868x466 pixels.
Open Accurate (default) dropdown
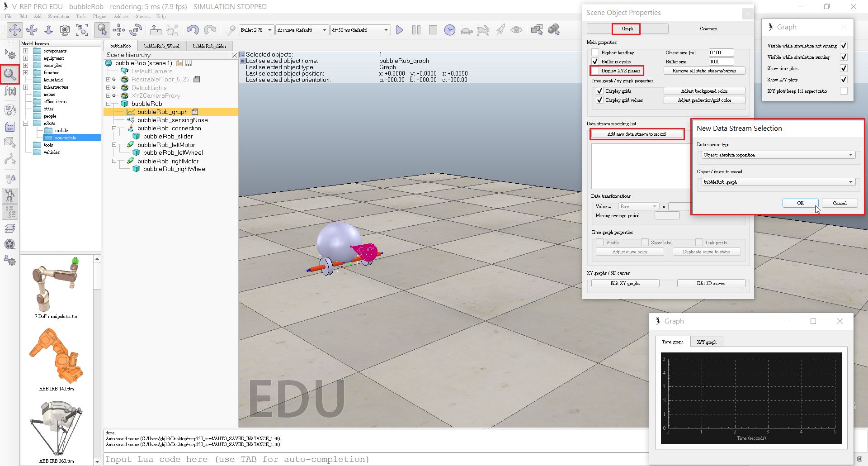pos(302,30)
